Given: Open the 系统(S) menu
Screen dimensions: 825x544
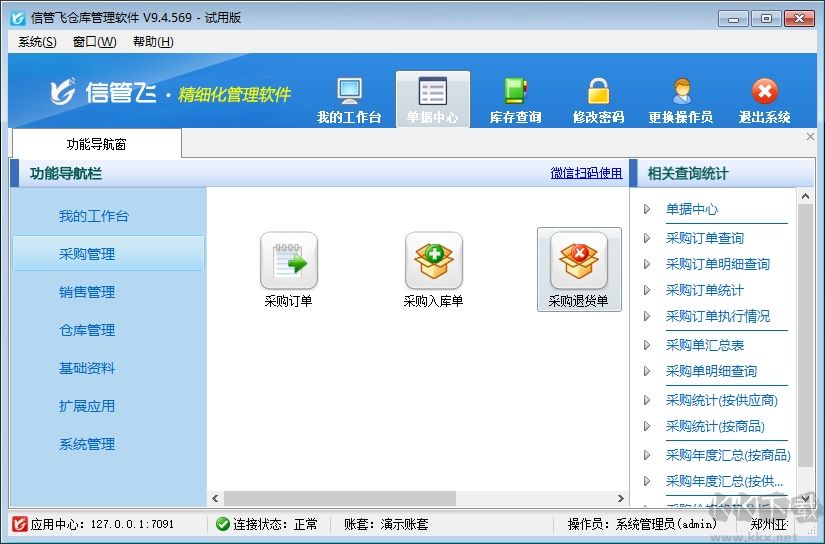Looking at the screenshot, I should [37, 42].
